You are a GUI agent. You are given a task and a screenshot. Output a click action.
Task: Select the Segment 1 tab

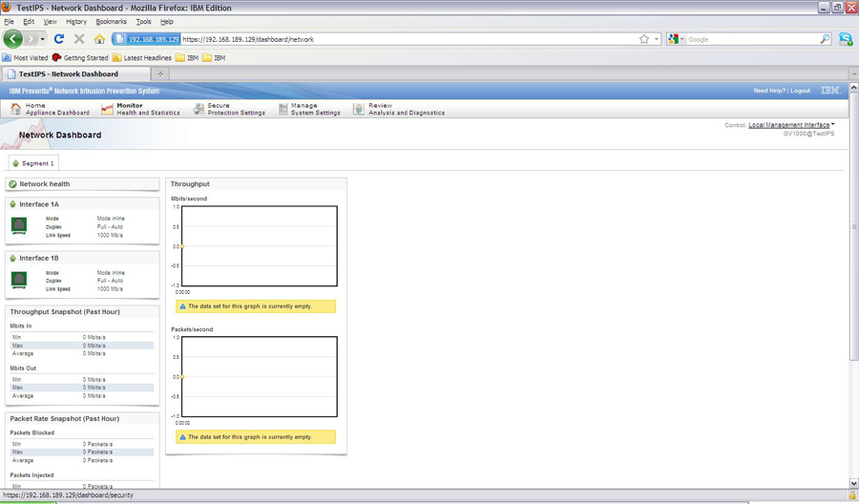pyautogui.click(x=33, y=163)
